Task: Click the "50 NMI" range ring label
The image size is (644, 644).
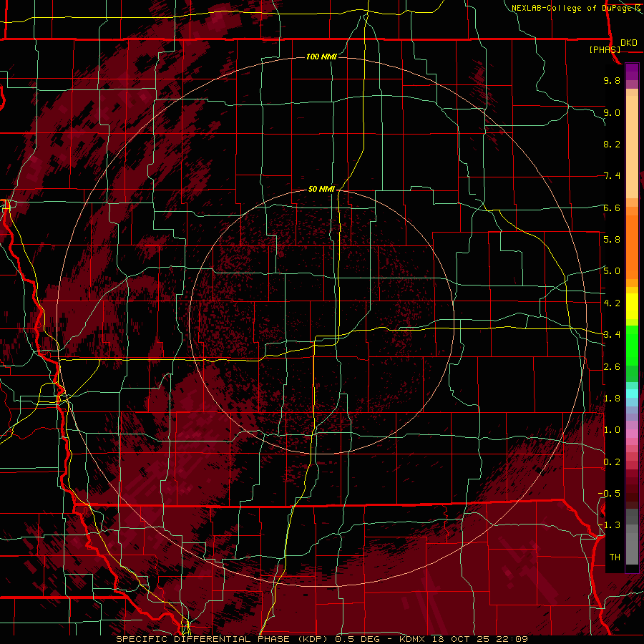Action: (x=321, y=190)
